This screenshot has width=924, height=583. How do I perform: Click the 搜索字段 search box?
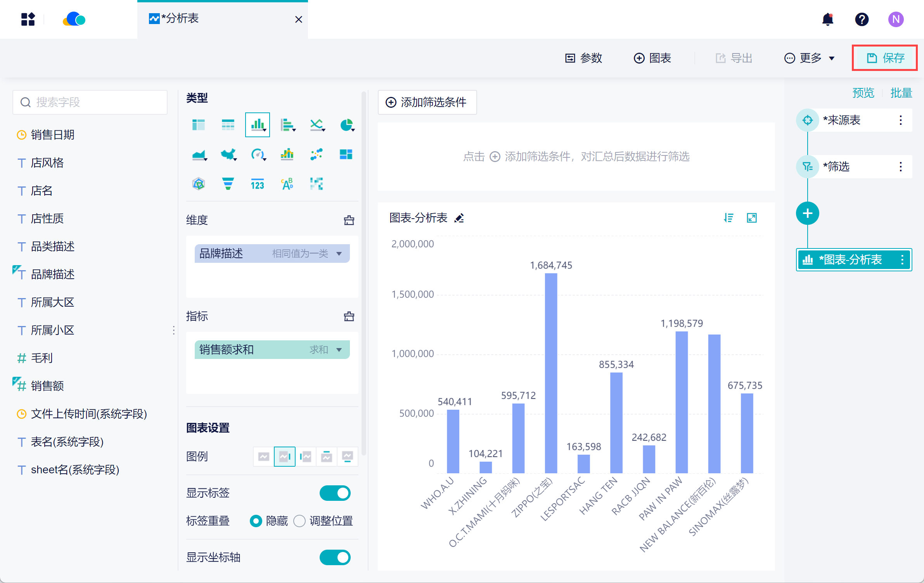90,102
